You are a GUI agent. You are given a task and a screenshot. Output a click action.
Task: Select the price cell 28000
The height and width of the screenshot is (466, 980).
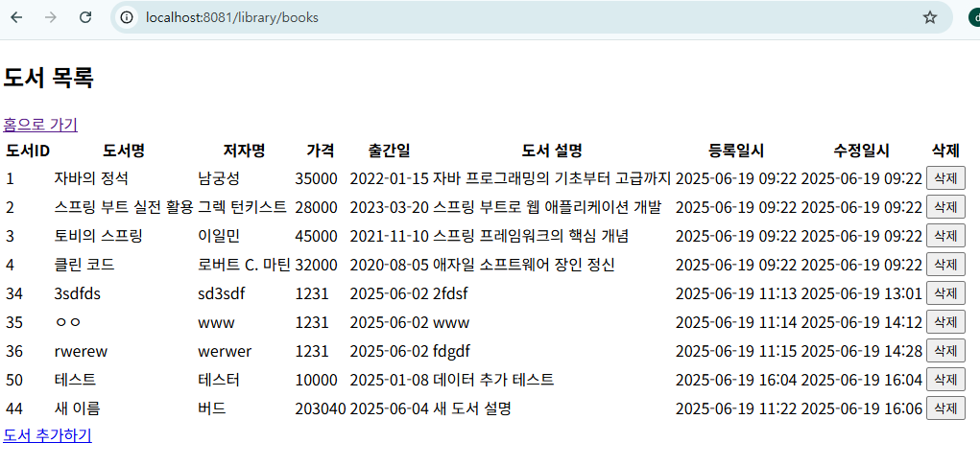click(x=316, y=207)
